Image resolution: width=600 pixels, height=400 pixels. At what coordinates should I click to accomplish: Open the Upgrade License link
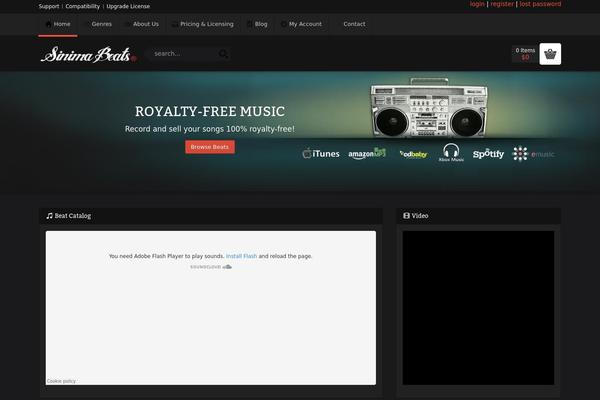tap(128, 7)
